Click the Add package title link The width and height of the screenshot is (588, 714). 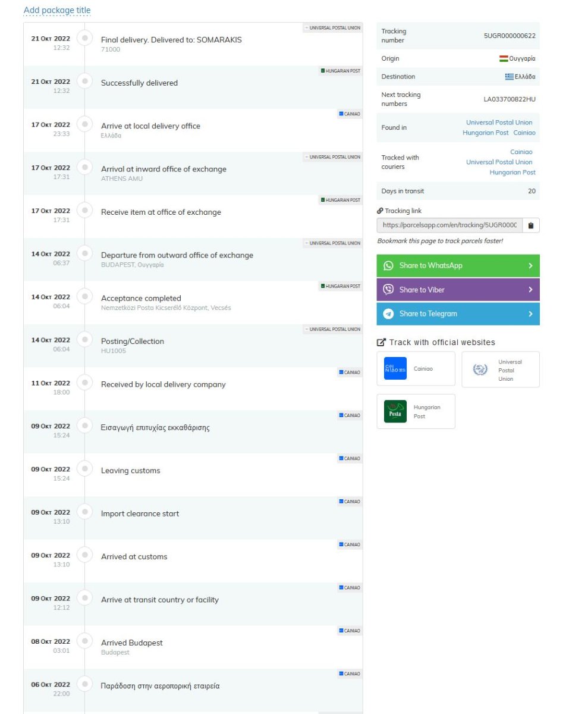click(x=57, y=10)
